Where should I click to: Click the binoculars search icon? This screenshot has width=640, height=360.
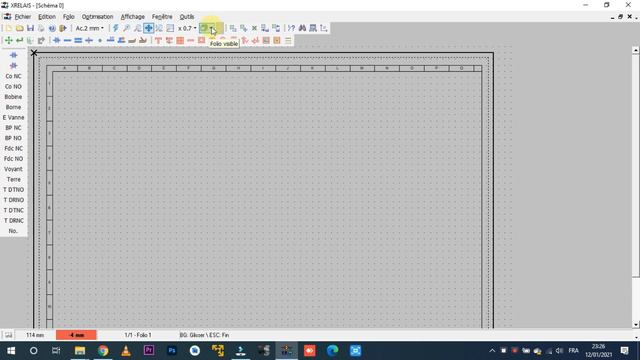pyautogui.click(x=302, y=28)
